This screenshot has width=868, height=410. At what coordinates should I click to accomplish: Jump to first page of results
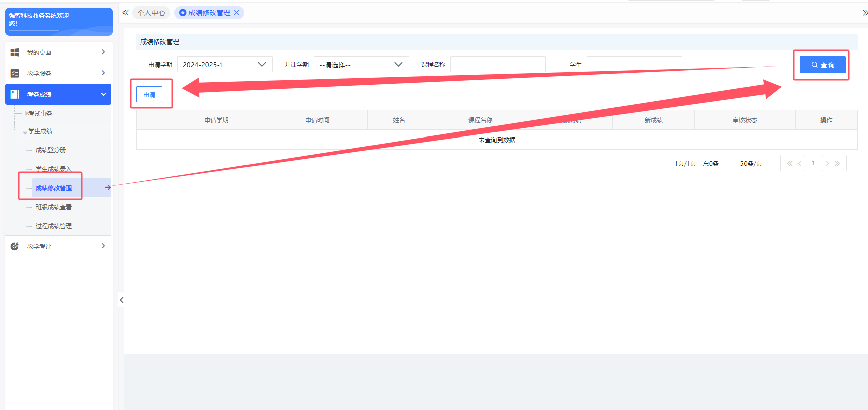tap(789, 164)
